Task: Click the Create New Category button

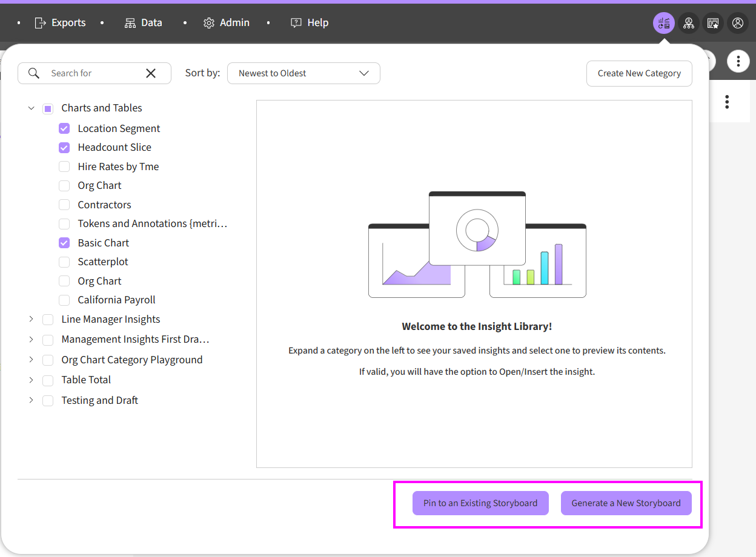Action: click(639, 73)
